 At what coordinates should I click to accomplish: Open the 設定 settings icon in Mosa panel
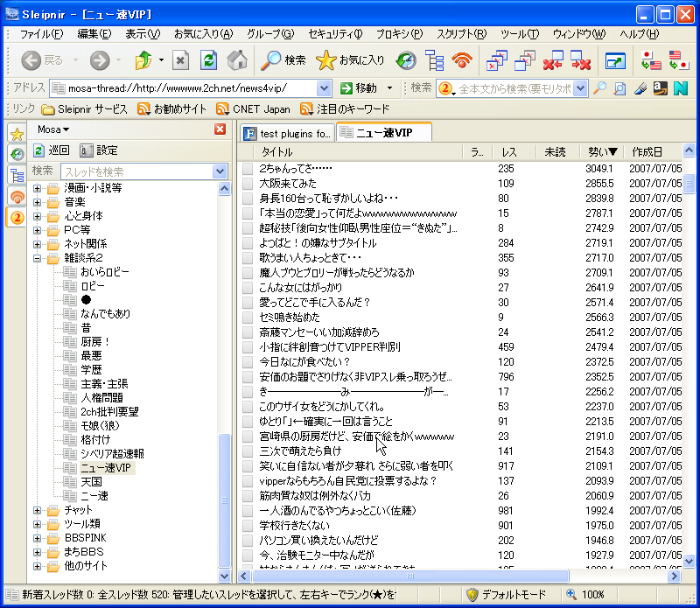86,150
